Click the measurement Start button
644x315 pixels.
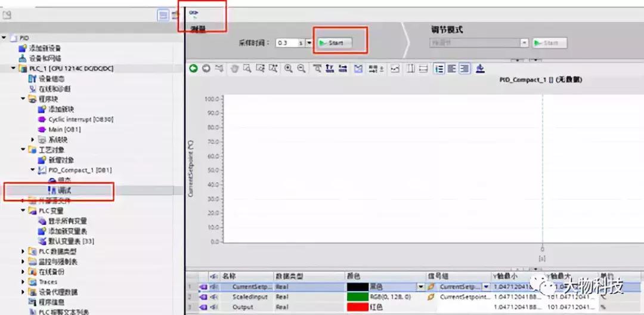(336, 43)
